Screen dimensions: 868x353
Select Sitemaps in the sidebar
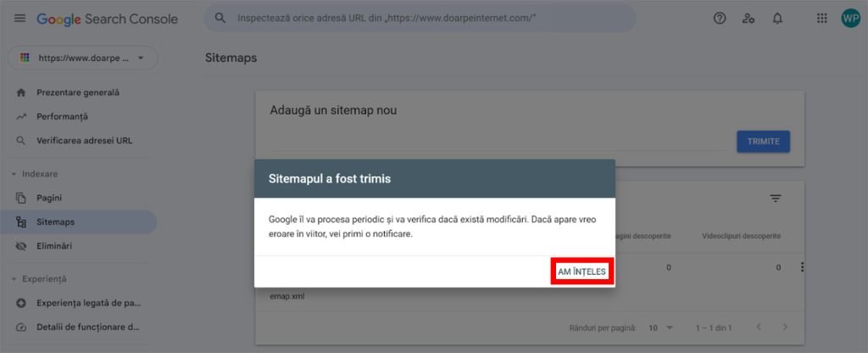[x=79, y=221]
